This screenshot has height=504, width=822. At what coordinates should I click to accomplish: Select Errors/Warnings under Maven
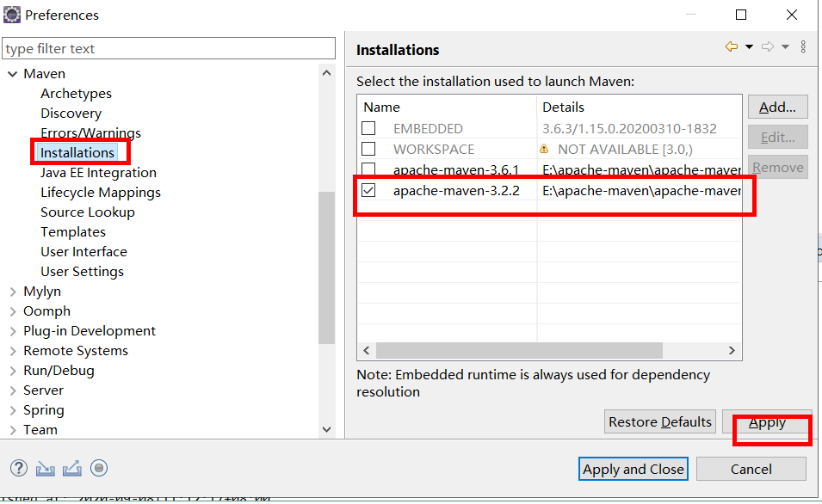tap(90, 133)
